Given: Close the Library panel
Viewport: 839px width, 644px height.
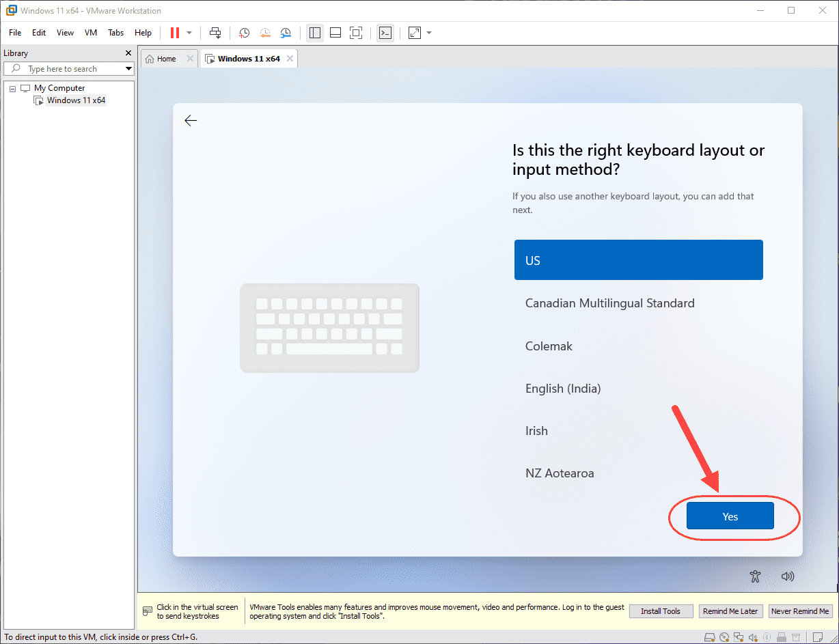Looking at the screenshot, I should [x=128, y=53].
